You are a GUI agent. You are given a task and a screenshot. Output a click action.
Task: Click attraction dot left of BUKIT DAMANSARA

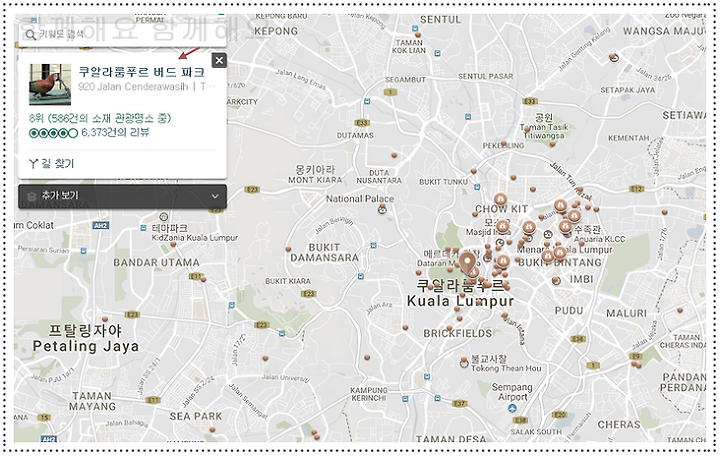(288, 249)
